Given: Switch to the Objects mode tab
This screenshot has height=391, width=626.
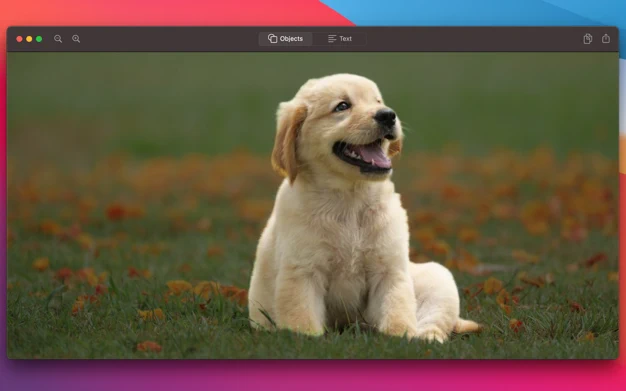Looking at the screenshot, I should click(x=285, y=39).
